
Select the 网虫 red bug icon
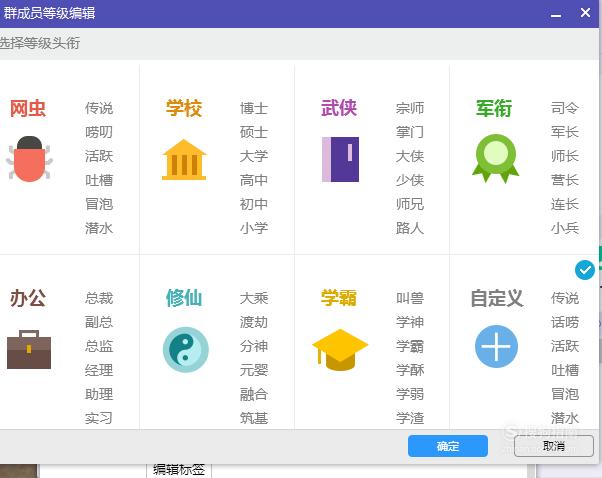tap(30, 159)
